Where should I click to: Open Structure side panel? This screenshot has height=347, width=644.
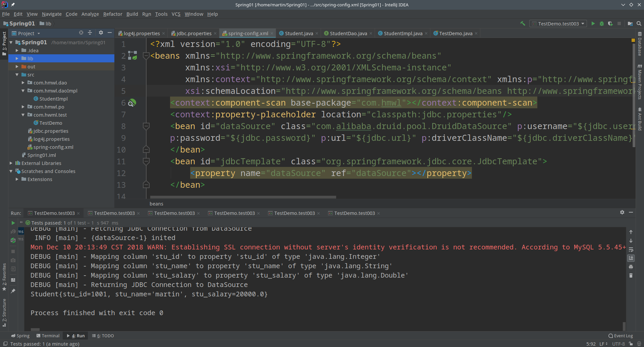[x=4, y=312]
